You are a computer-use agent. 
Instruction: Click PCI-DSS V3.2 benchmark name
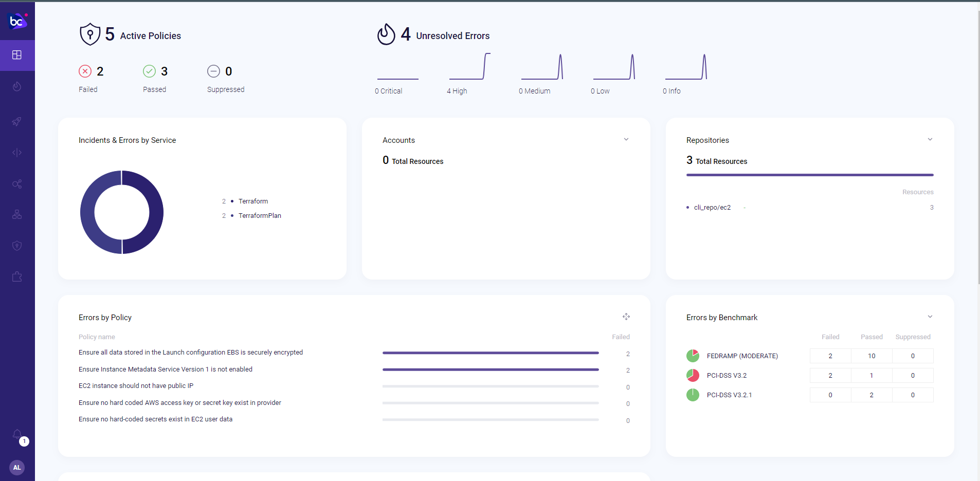[727, 376]
